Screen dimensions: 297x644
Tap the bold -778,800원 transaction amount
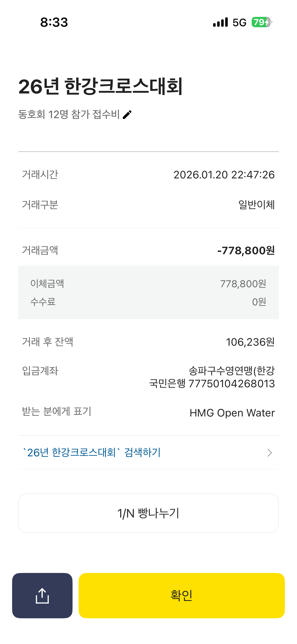pos(246,251)
